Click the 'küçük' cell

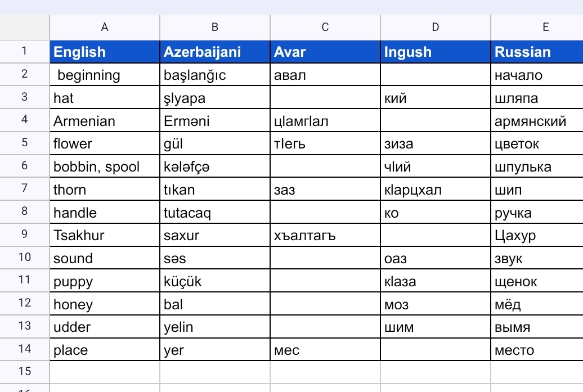(x=215, y=282)
